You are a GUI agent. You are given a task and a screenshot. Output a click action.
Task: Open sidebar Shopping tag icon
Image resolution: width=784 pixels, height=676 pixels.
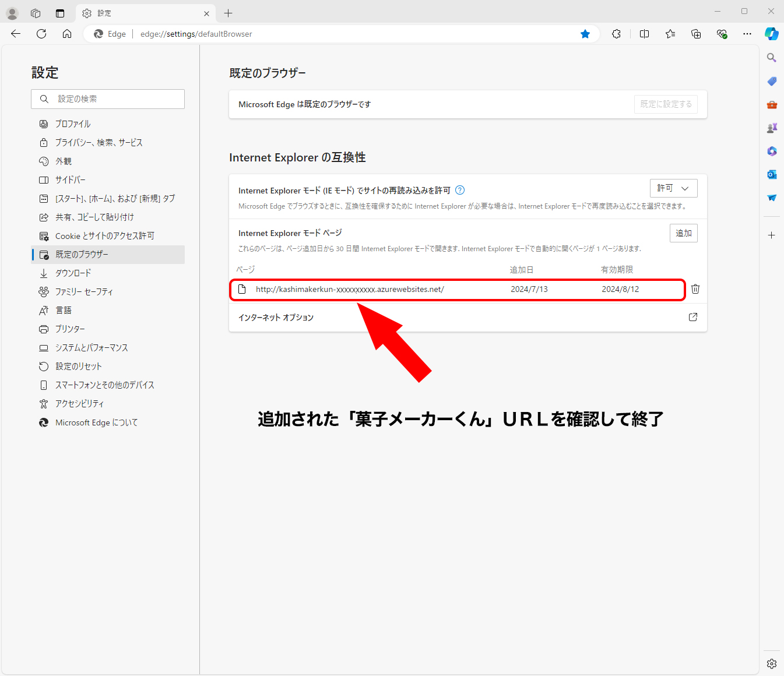(x=772, y=81)
